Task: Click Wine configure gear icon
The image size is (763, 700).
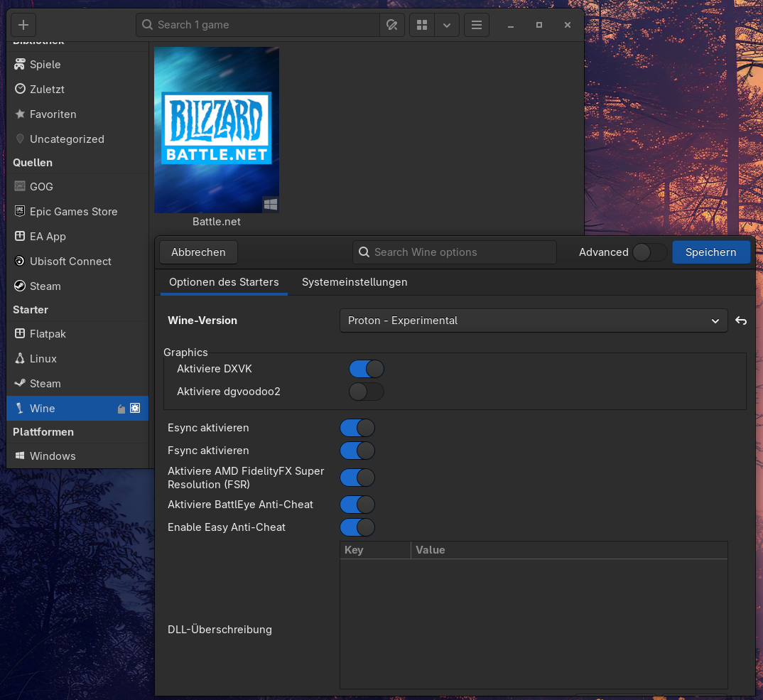Action: (135, 408)
